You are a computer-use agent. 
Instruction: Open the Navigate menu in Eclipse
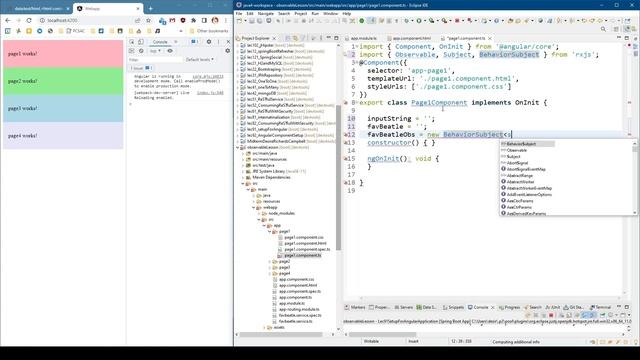[x=265, y=13]
